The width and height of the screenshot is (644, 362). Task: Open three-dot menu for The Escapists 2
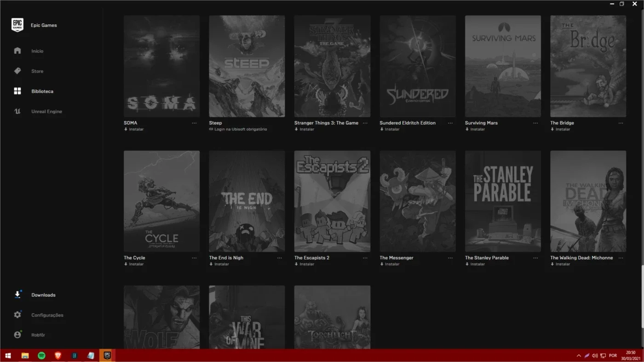click(365, 258)
